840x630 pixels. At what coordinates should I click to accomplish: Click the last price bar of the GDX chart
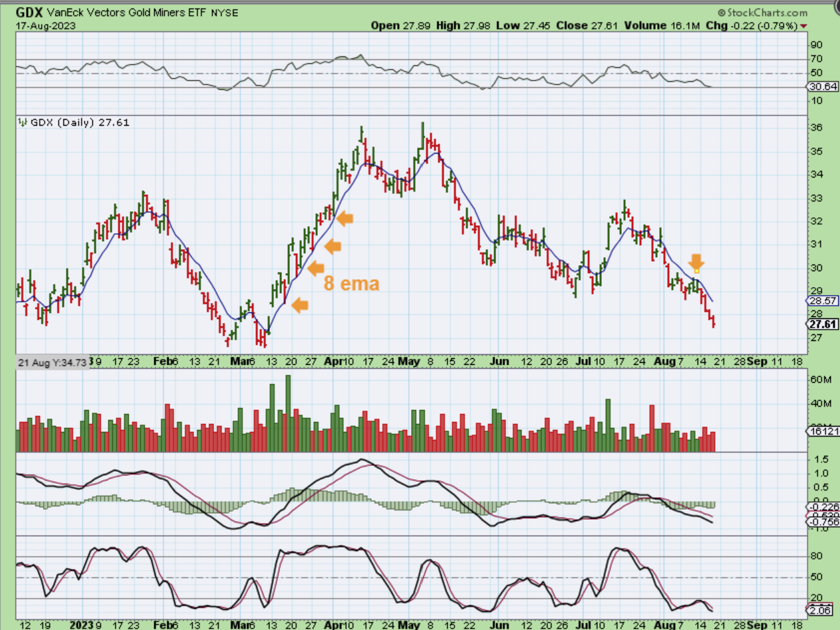point(714,322)
